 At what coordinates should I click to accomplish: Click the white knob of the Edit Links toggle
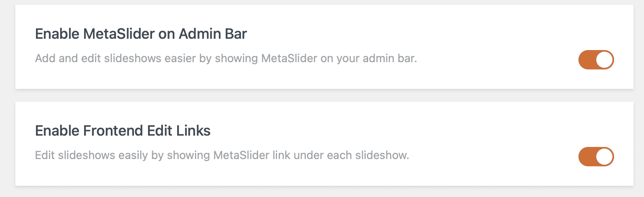click(604, 157)
